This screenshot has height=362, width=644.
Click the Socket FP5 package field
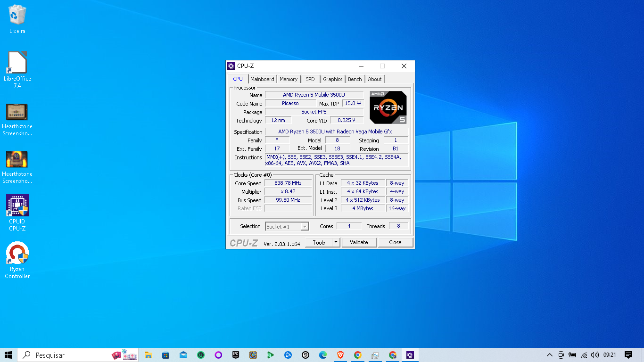point(314,112)
